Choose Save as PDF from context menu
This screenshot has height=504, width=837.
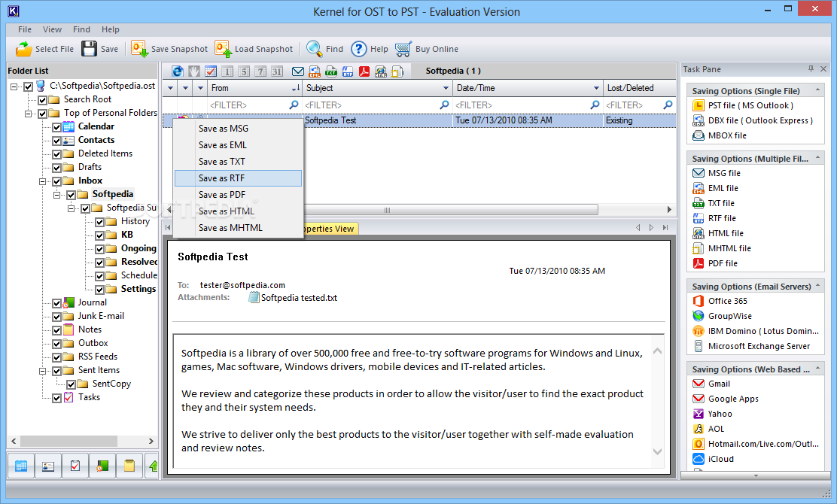(238, 195)
